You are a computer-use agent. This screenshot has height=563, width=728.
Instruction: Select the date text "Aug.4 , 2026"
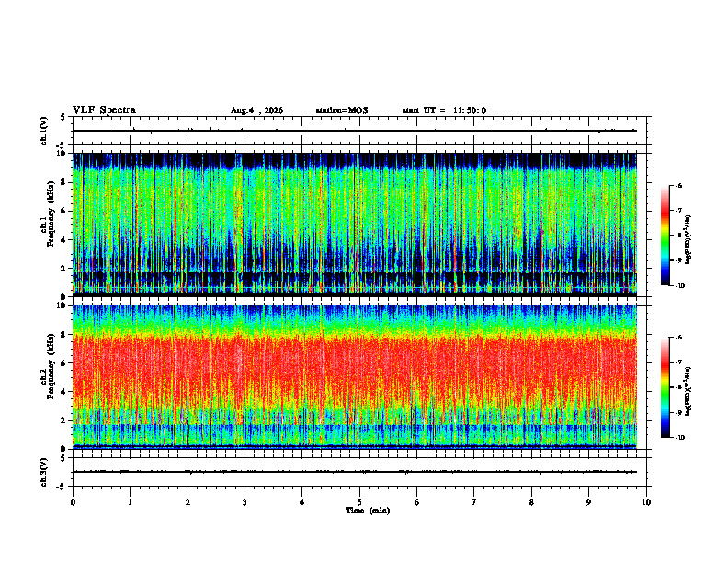pyautogui.click(x=256, y=110)
